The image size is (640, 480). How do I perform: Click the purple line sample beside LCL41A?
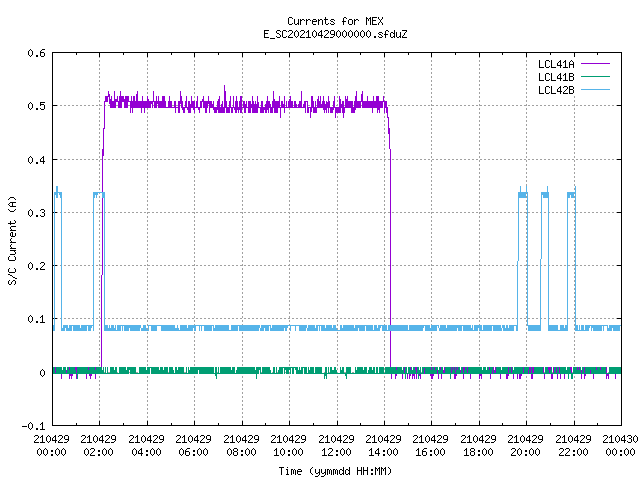(595, 64)
